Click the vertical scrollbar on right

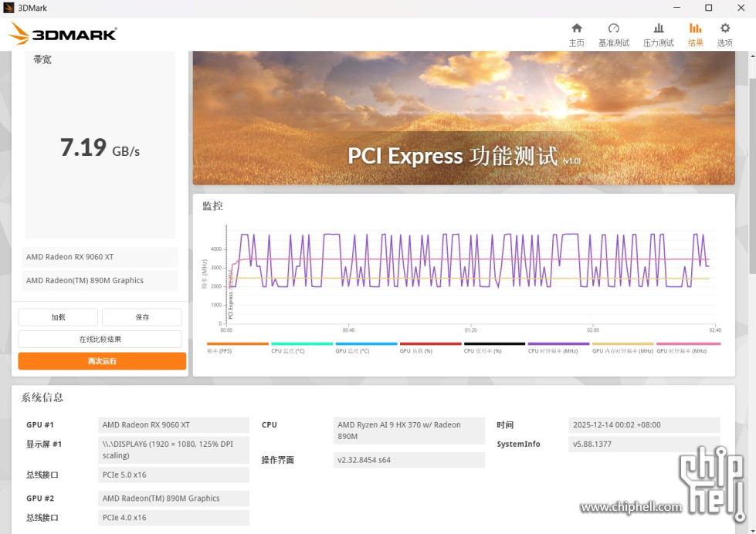pos(751,232)
